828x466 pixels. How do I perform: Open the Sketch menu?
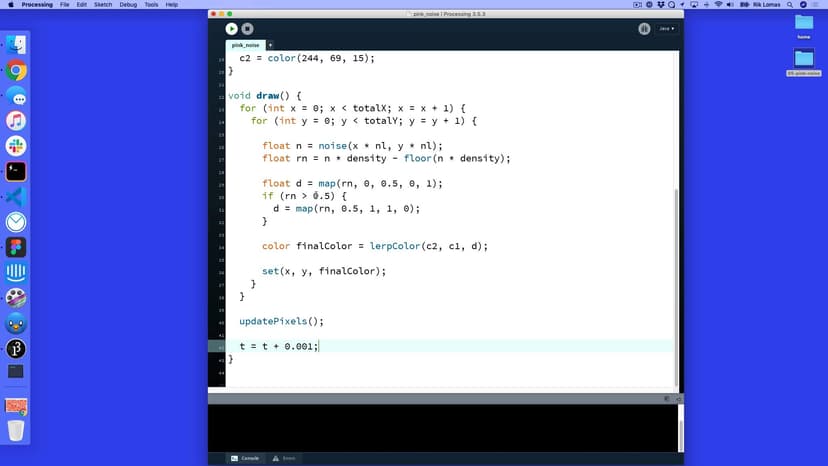[x=101, y=5]
